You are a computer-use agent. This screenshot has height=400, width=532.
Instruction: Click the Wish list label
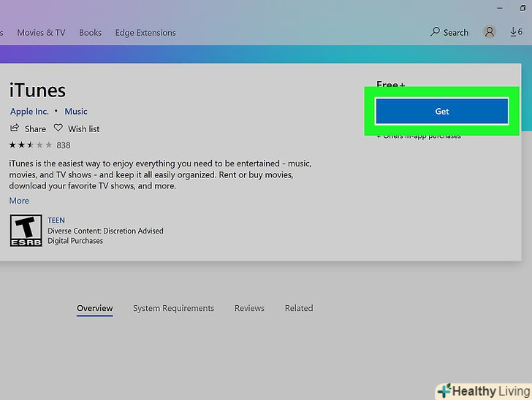84,128
